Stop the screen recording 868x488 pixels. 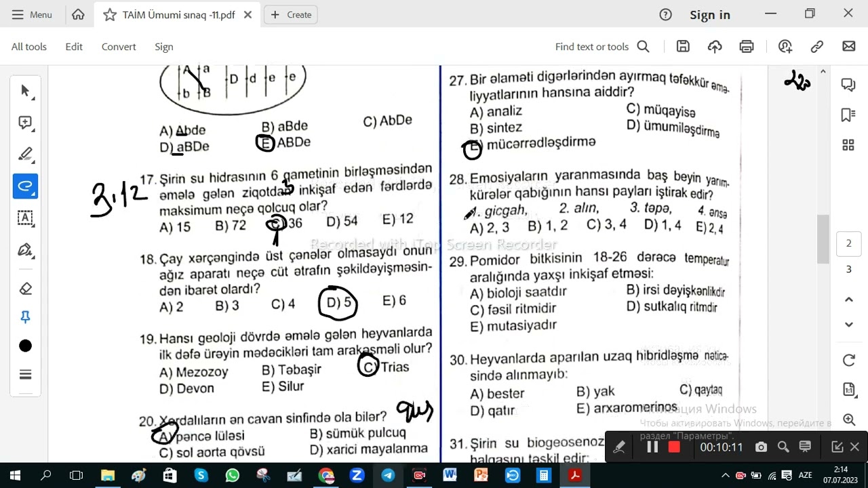coord(674,447)
